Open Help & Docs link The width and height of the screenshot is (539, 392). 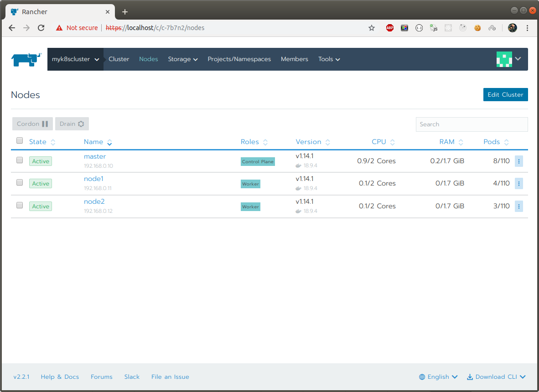tap(60, 377)
